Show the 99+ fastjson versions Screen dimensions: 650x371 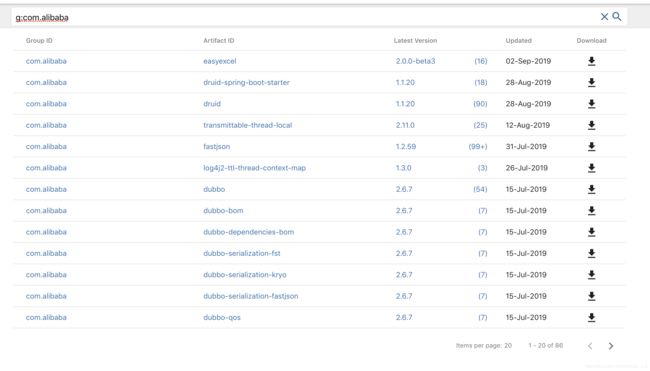[478, 147]
